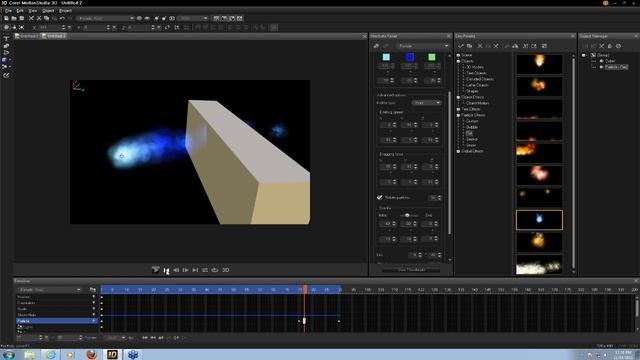This screenshot has width=640, height=360.
Task: Click the New file icon in toolbar
Action: [6, 18]
